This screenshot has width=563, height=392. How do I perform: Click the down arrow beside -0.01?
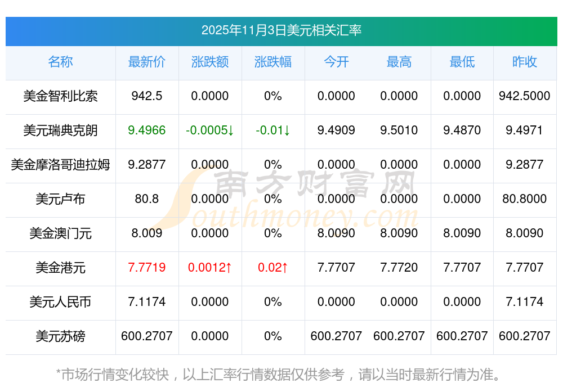point(287,131)
